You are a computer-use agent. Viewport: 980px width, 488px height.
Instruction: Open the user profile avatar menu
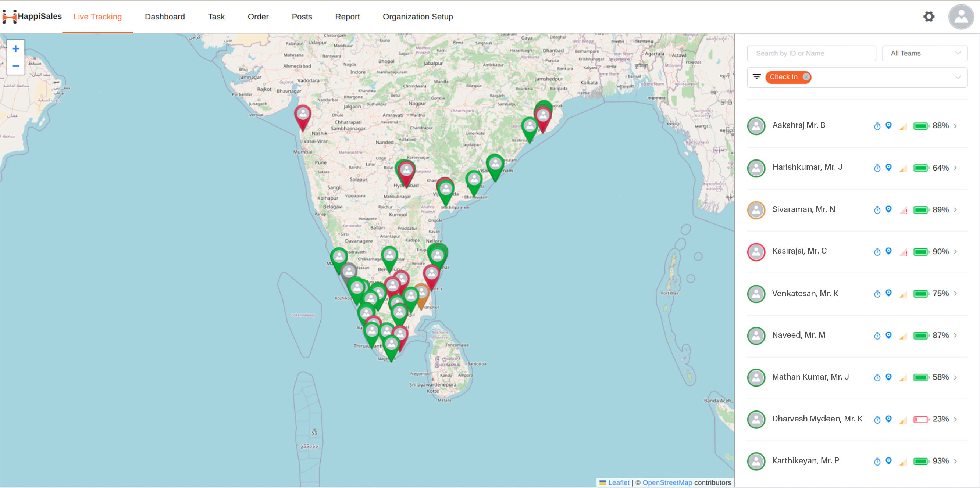[961, 17]
